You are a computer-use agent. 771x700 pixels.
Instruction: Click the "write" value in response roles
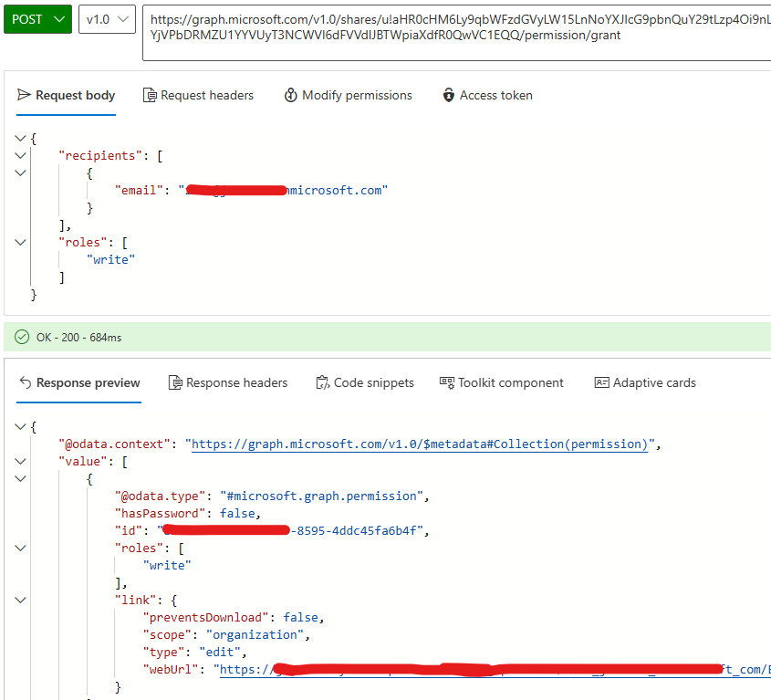pyautogui.click(x=167, y=565)
